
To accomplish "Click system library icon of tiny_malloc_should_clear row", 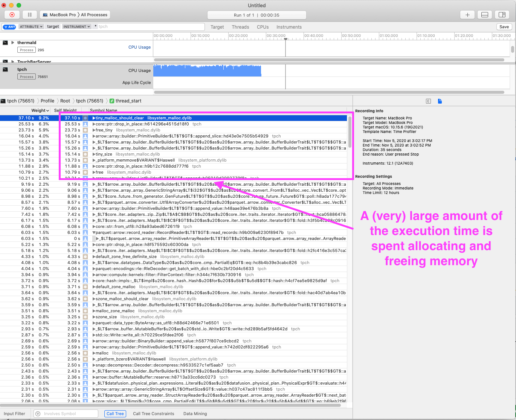I will tap(85, 118).
